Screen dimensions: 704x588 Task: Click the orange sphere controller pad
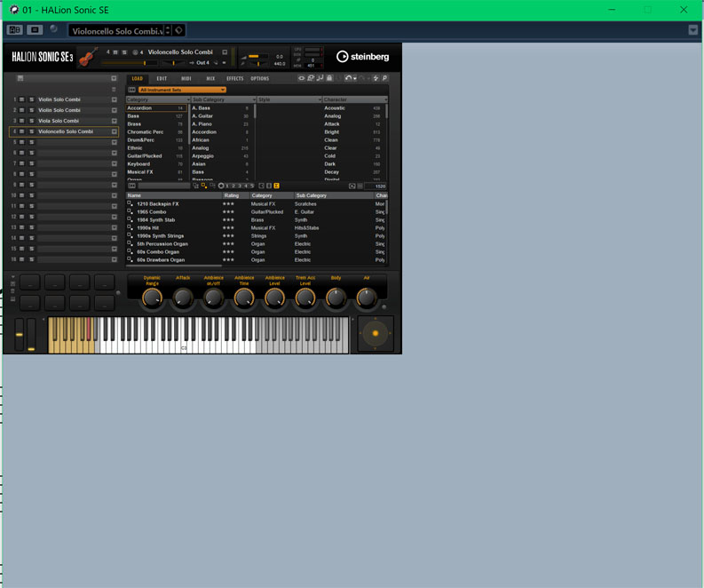376,333
